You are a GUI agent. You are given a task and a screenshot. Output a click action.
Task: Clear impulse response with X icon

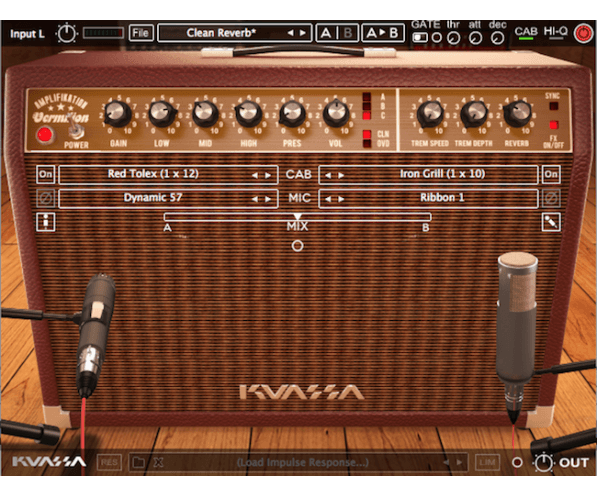[x=158, y=463]
